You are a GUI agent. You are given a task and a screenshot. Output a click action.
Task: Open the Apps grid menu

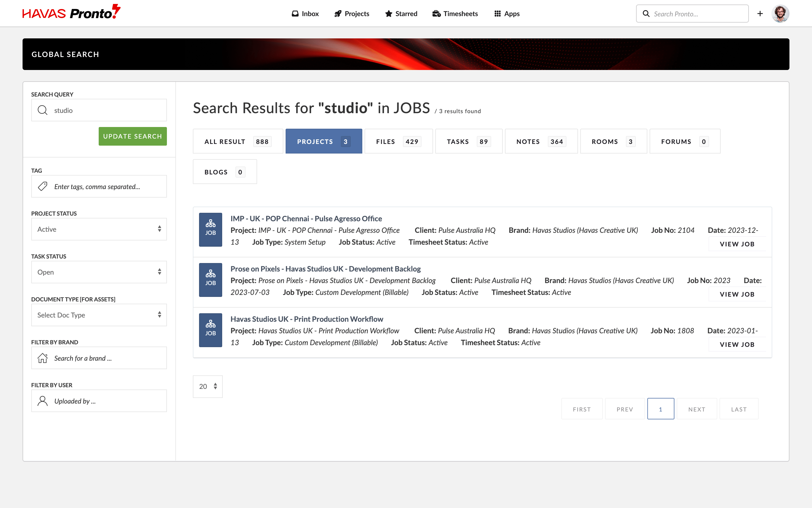507,14
